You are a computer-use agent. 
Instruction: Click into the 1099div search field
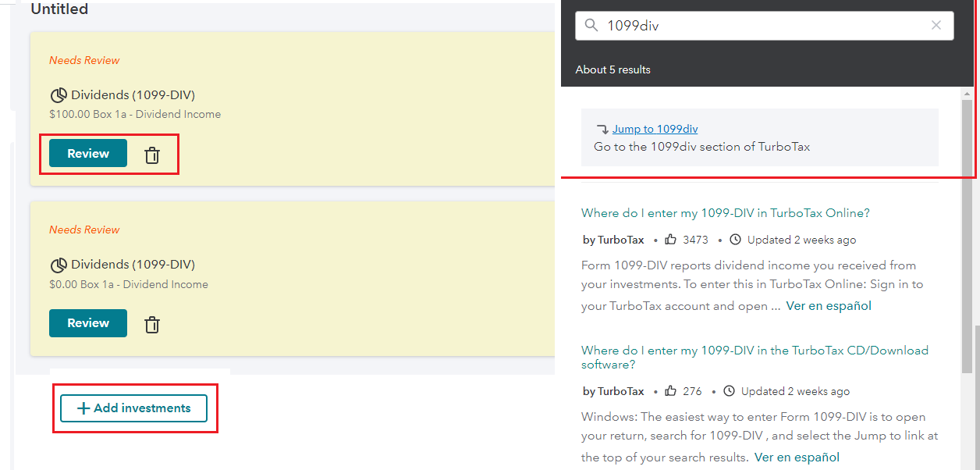pyautogui.click(x=765, y=26)
